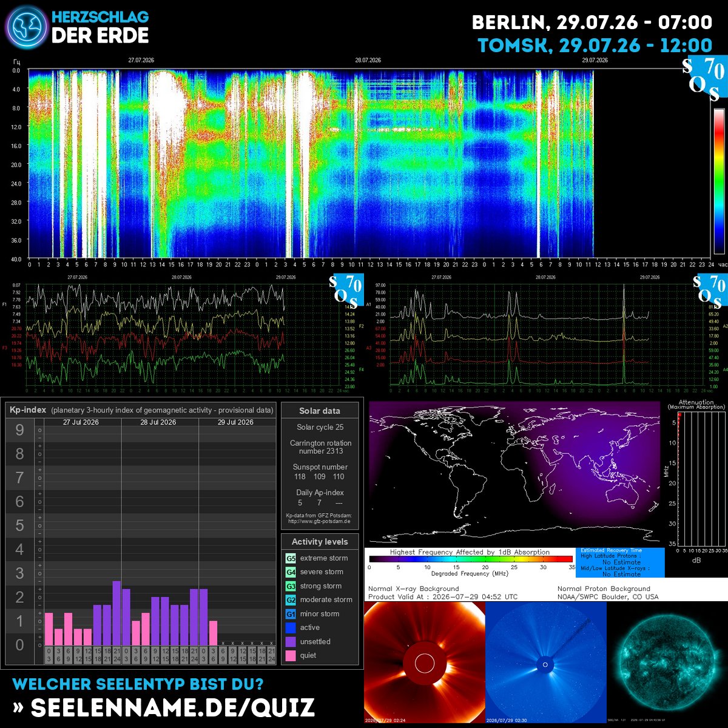Screen dimensions: 728x728
Task: Click the sunspot number value 110
Action: point(339,477)
